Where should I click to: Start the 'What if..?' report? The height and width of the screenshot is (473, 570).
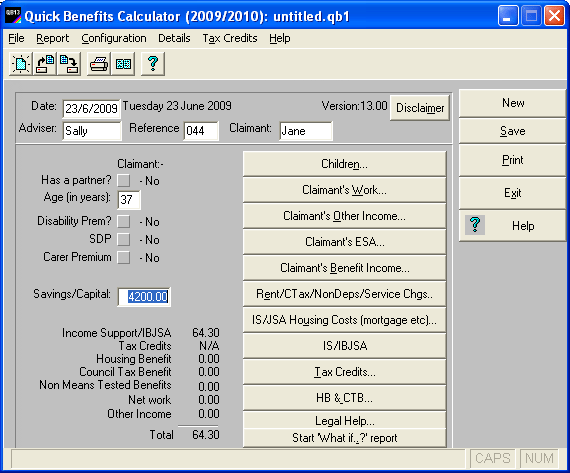tap(344, 438)
